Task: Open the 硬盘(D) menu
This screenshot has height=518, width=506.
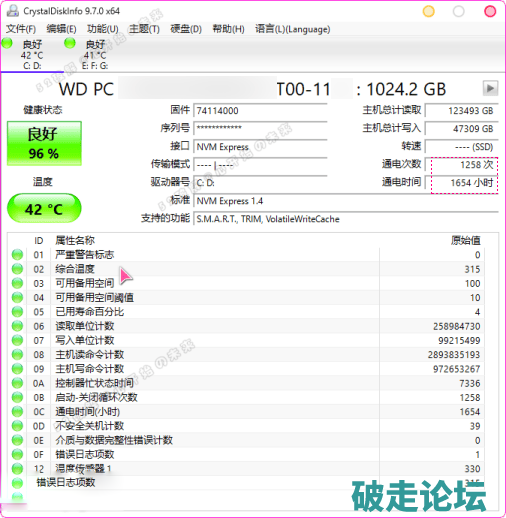Action: 186,29
